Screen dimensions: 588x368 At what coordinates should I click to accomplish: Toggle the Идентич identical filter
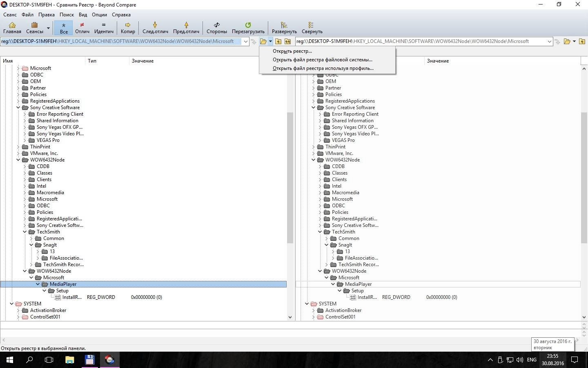pyautogui.click(x=104, y=28)
